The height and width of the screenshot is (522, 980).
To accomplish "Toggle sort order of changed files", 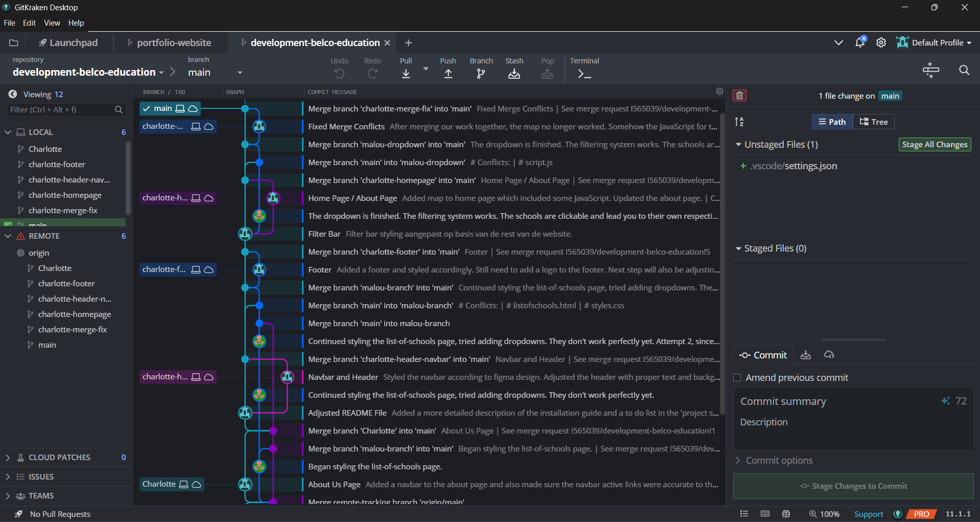I will pos(739,122).
